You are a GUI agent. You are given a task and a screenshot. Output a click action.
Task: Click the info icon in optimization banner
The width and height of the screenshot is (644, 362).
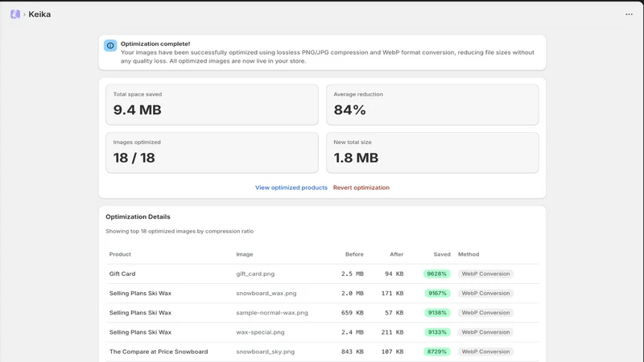[x=110, y=46]
